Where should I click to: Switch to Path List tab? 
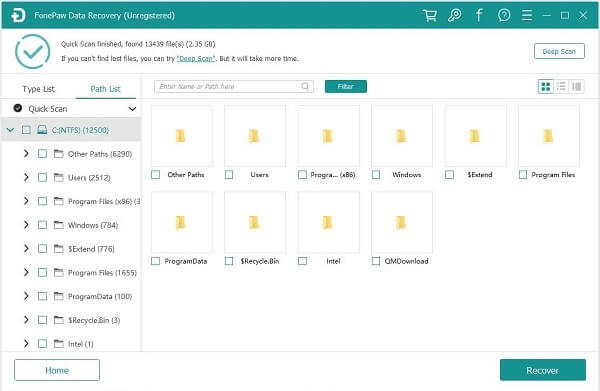pyautogui.click(x=105, y=89)
